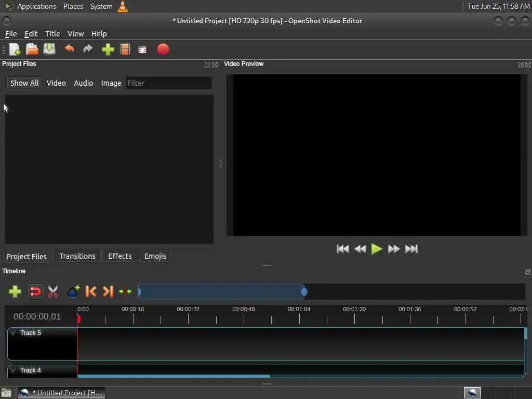Click the Redo arrow icon
This screenshot has width=532, height=399.
click(x=88, y=49)
